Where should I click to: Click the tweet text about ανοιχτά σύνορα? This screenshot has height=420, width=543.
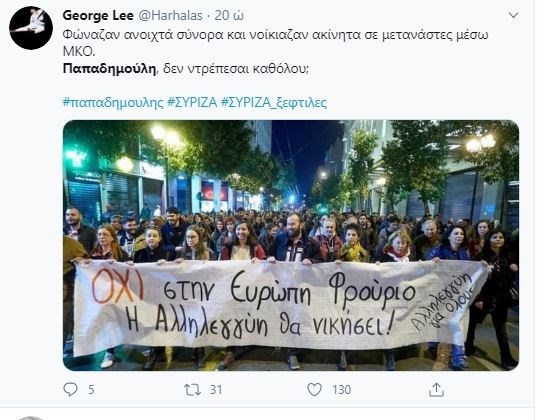click(276, 35)
